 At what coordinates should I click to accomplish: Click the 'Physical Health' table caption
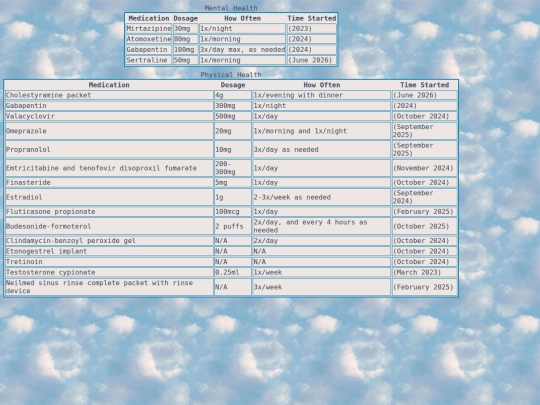pyautogui.click(x=231, y=74)
